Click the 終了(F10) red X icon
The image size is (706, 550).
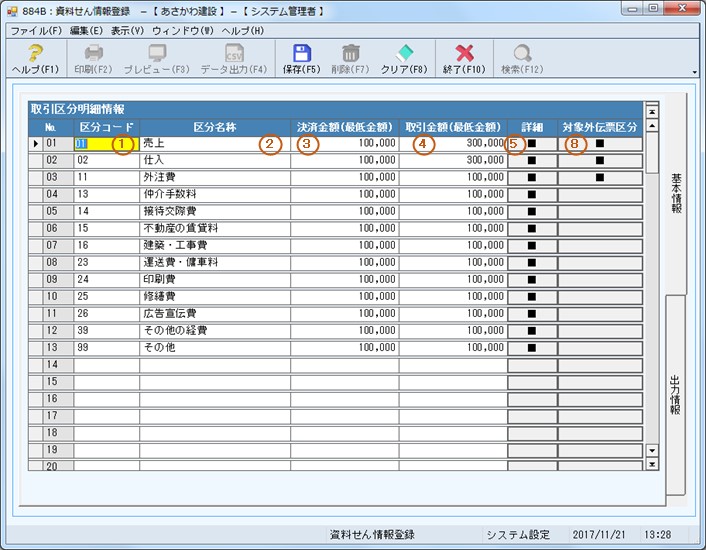coord(465,54)
